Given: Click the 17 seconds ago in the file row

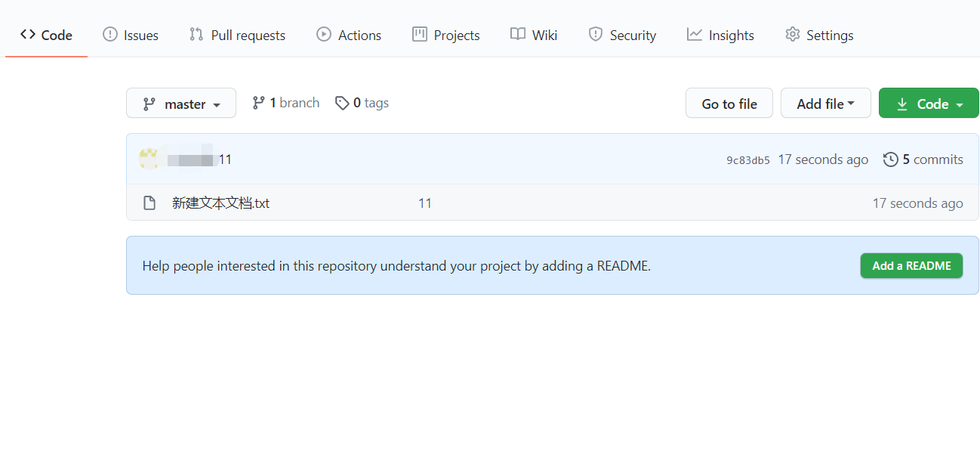Looking at the screenshot, I should click(918, 203).
